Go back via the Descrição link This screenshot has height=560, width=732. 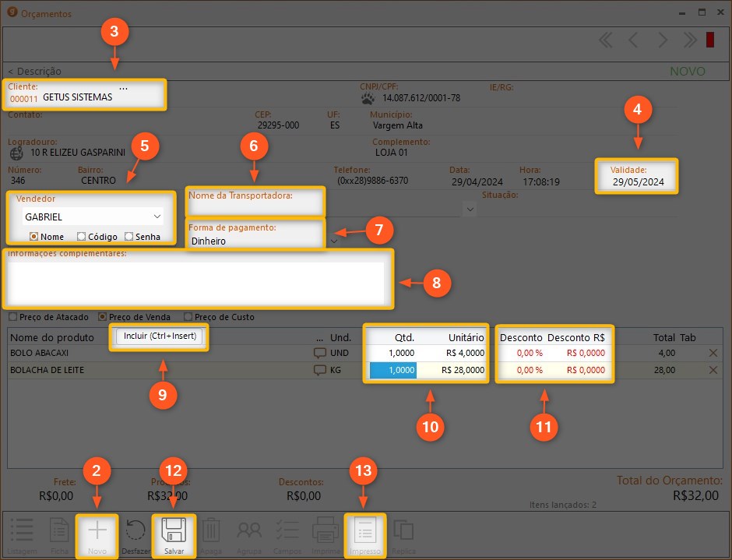click(x=34, y=71)
